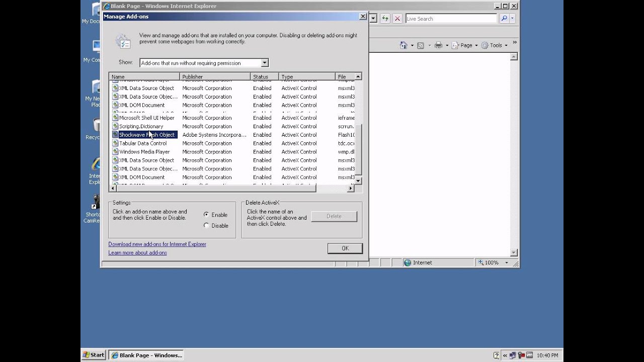
Task: Click the icon beside Tabular Data Control
Action: point(115,143)
